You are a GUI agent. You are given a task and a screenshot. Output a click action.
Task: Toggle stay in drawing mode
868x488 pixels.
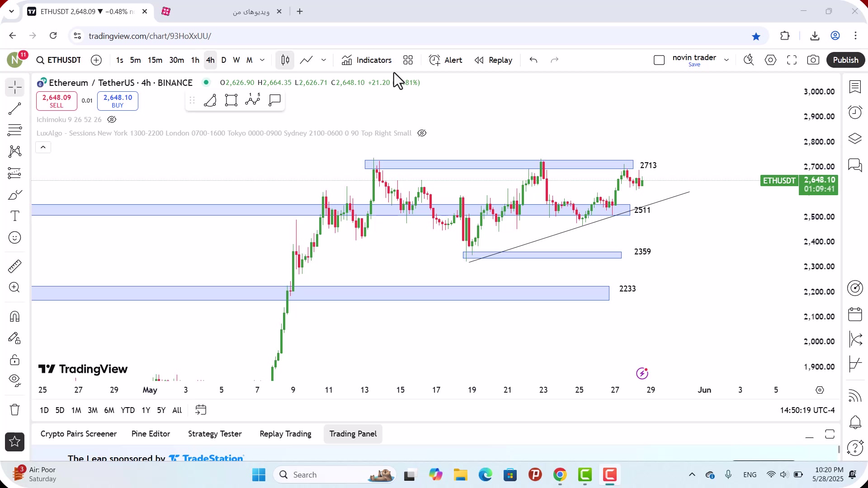coord(15,338)
